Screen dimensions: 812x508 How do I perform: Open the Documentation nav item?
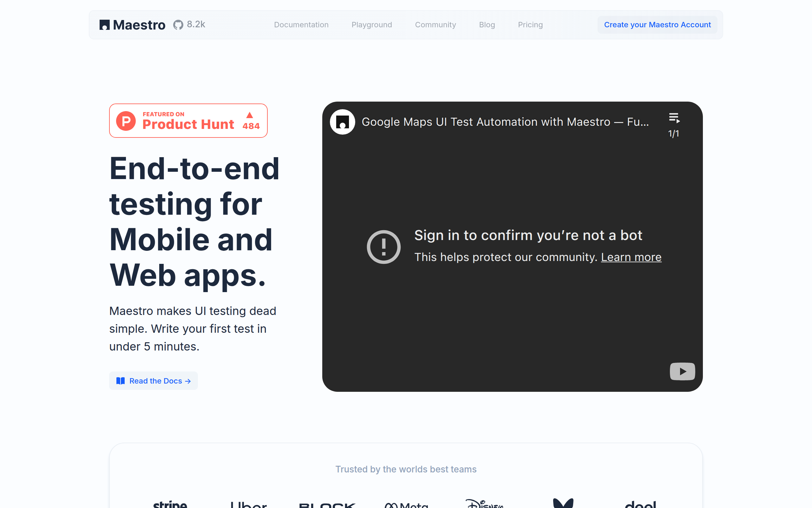point(301,25)
